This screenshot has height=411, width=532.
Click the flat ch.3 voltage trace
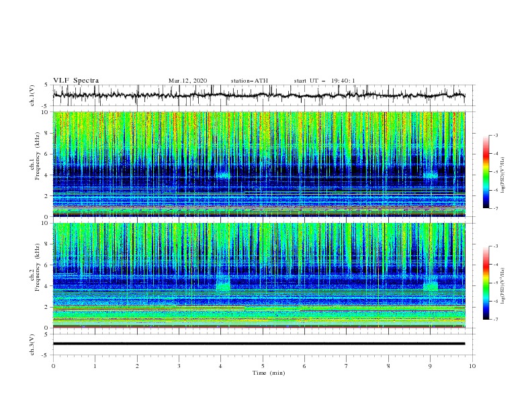point(259,344)
